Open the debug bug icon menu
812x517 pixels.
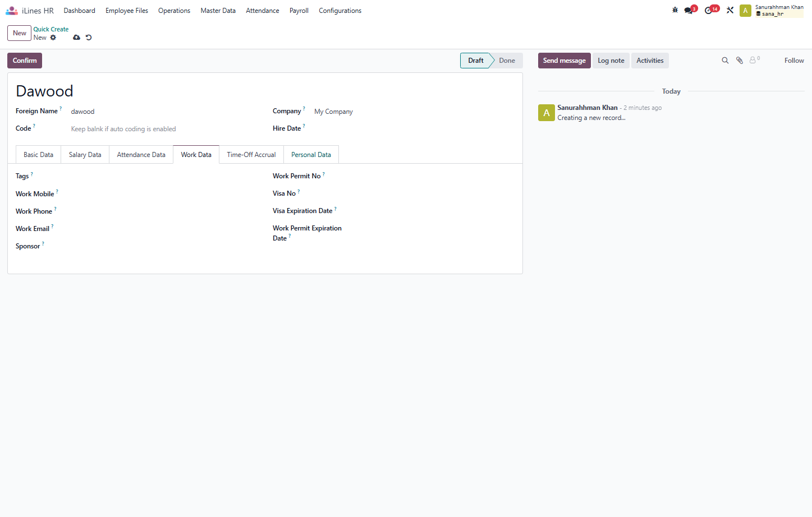(x=675, y=10)
